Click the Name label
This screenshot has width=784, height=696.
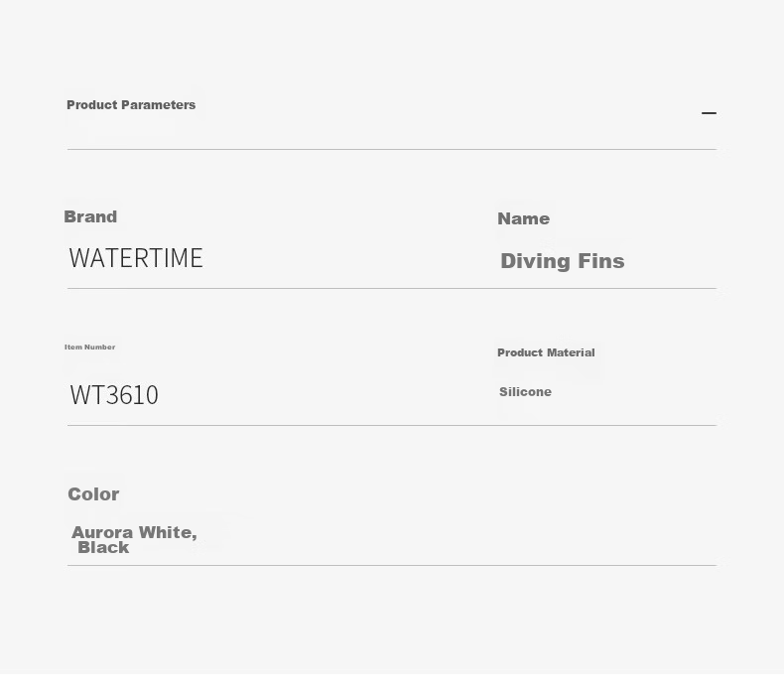pos(524,218)
